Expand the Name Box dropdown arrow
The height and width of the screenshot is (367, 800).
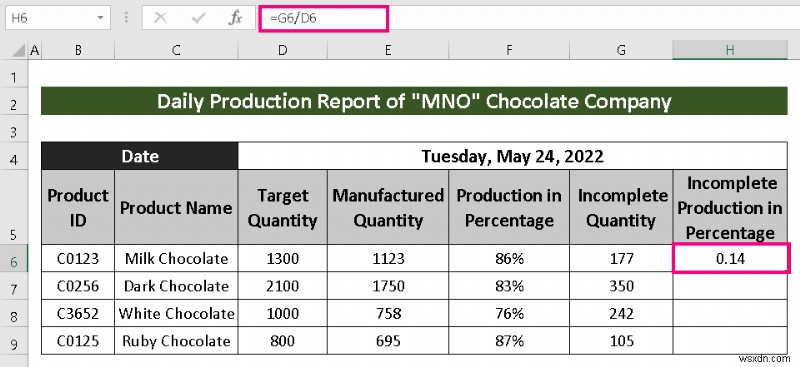pyautogui.click(x=101, y=18)
